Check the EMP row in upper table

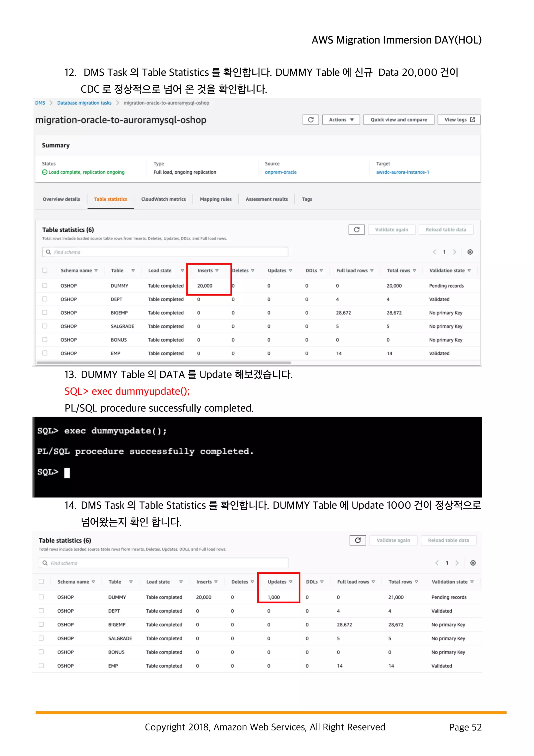pyautogui.click(x=45, y=353)
